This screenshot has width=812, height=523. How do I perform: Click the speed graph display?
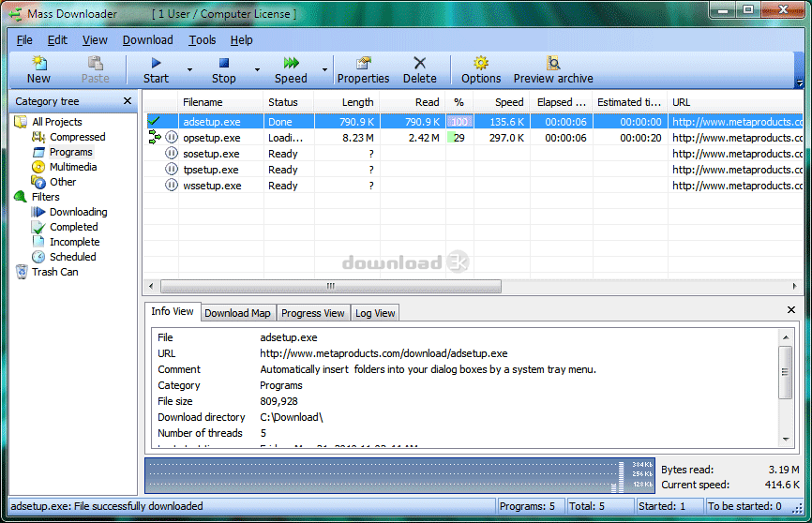[399, 475]
